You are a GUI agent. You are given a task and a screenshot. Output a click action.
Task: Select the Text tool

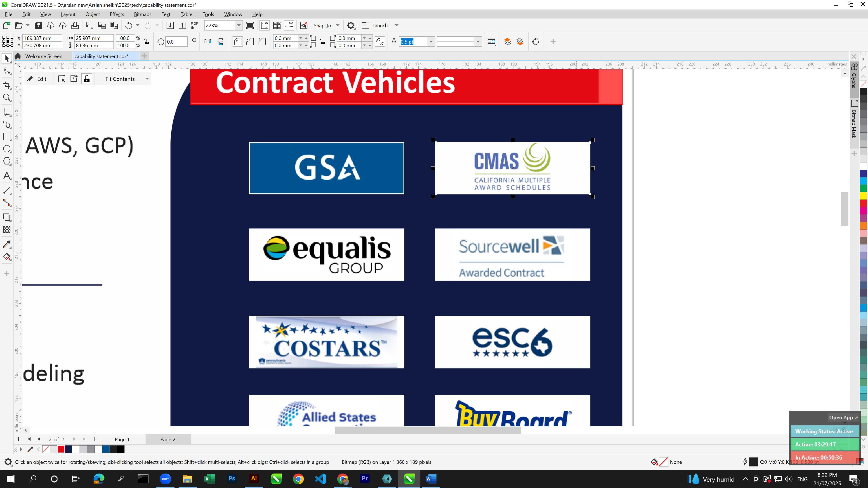pyautogui.click(x=7, y=176)
